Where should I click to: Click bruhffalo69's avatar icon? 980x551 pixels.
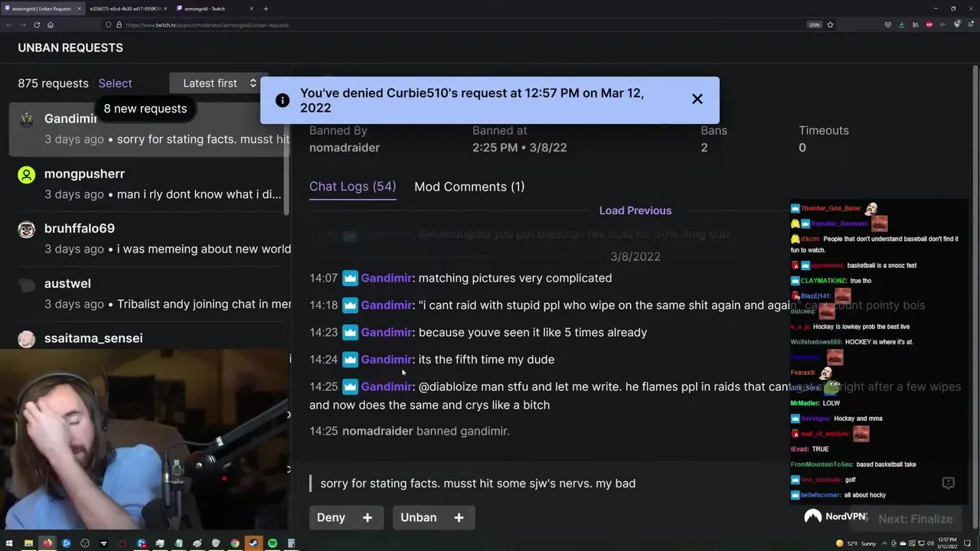tap(27, 230)
